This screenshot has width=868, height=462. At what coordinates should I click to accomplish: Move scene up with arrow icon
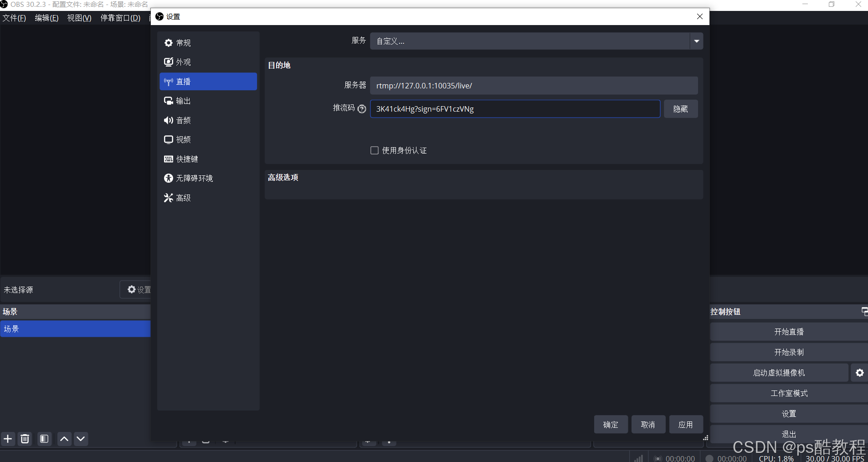[64, 439]
